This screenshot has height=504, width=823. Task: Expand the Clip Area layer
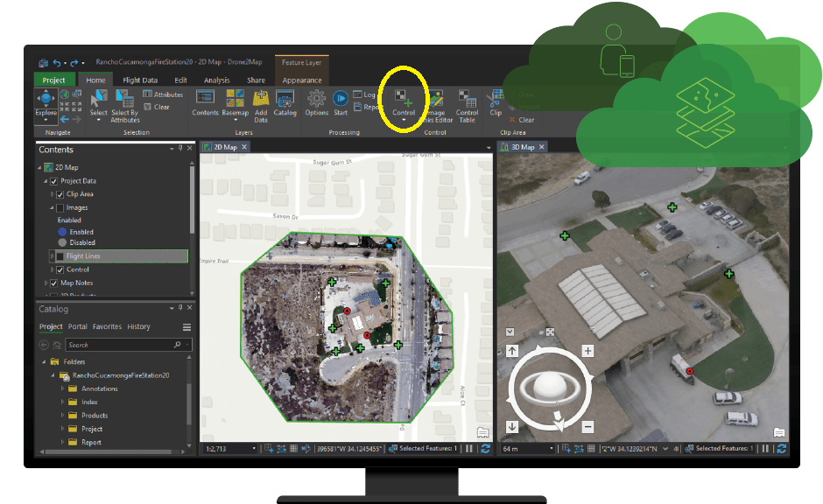pos(52,194)
